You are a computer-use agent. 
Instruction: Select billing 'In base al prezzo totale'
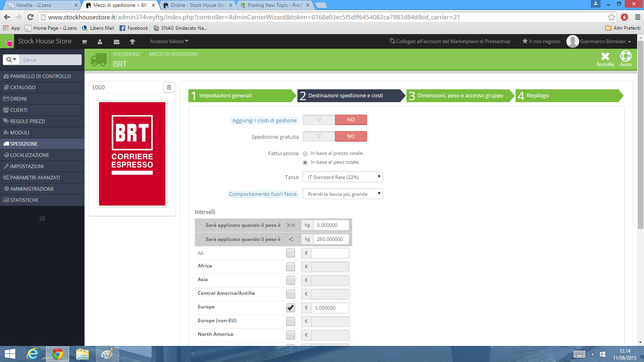pos(305,154)
